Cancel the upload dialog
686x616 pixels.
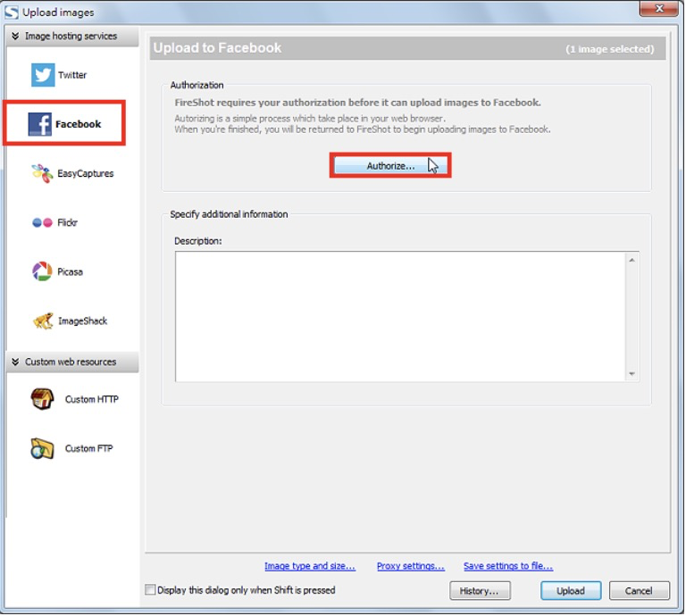tap(640, 591)
